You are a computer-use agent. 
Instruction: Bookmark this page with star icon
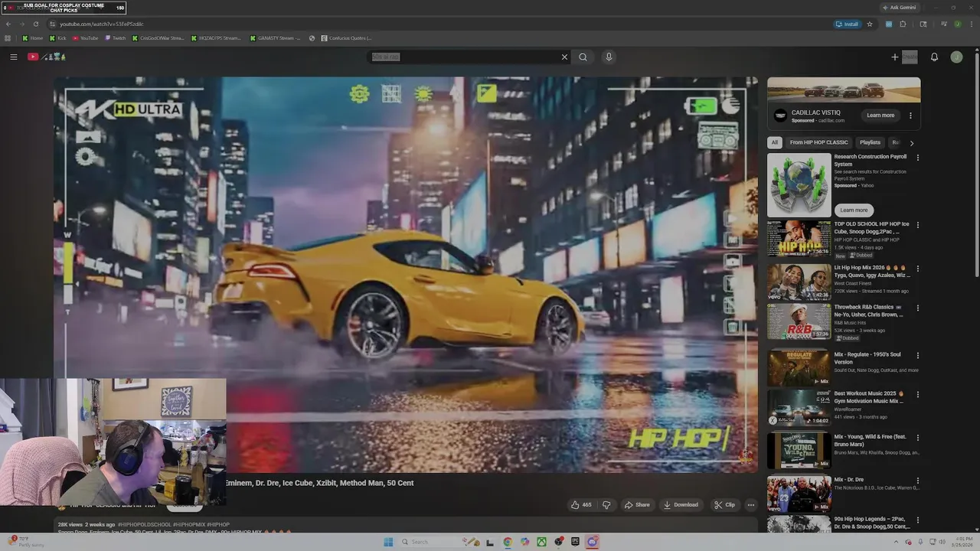(x=870, y=24)
